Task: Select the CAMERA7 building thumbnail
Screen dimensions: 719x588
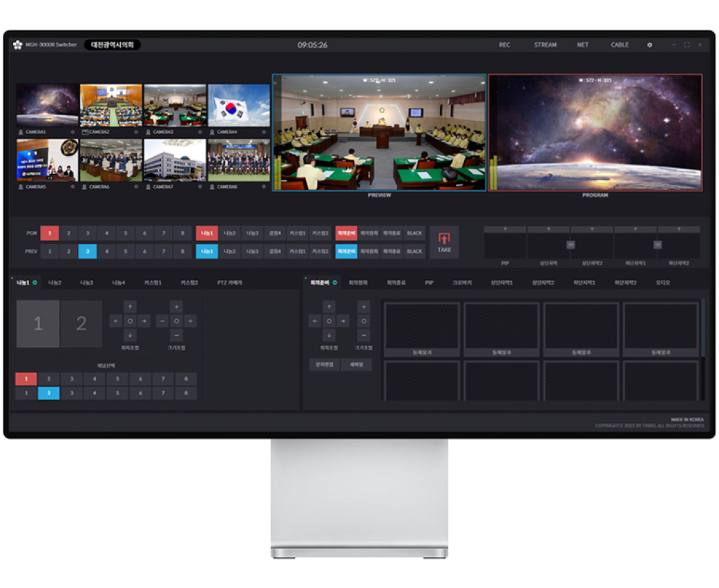Action: click(175, 160)
